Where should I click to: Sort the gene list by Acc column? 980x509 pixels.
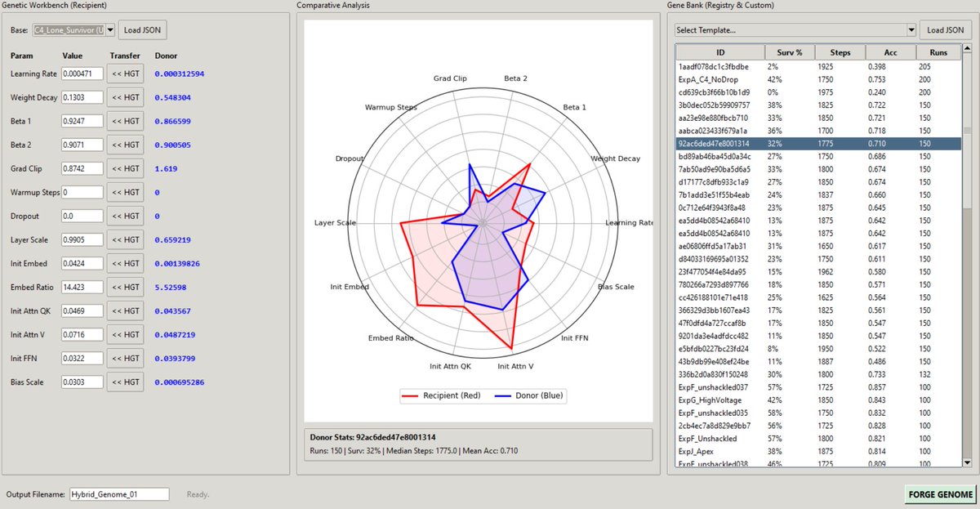(891, 51)
